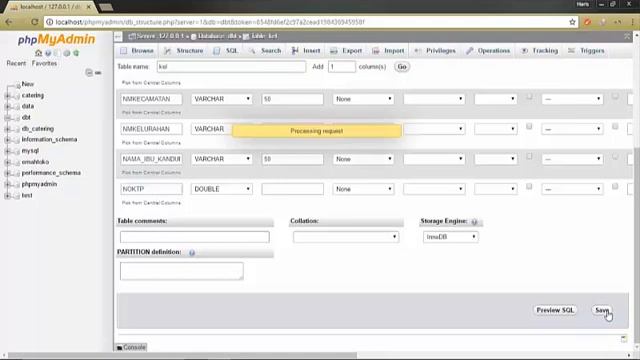
Task: Bookmark this page with the star icon
Action: [x=572, y=22]
